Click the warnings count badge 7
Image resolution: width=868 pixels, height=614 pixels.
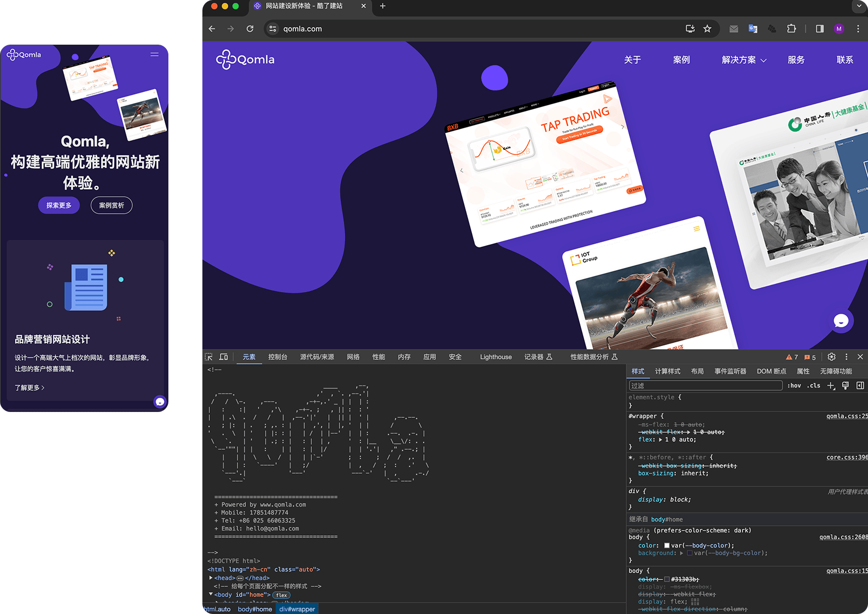(792, 357)
